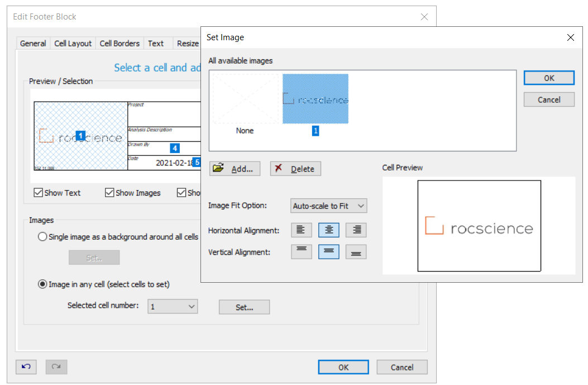The height and width of the screenshot is (385, 588).
Task: Confirm with OK in Set Image dialog
Action: click(548, 78)
